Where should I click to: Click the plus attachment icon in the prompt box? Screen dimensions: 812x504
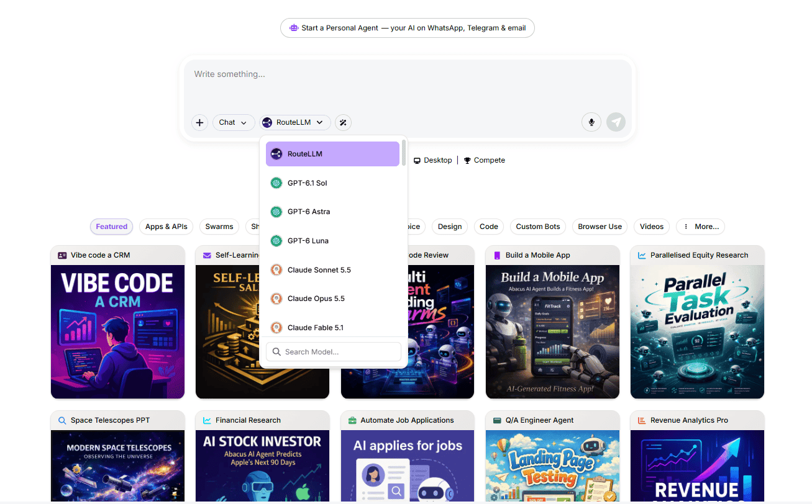[199, 122]
